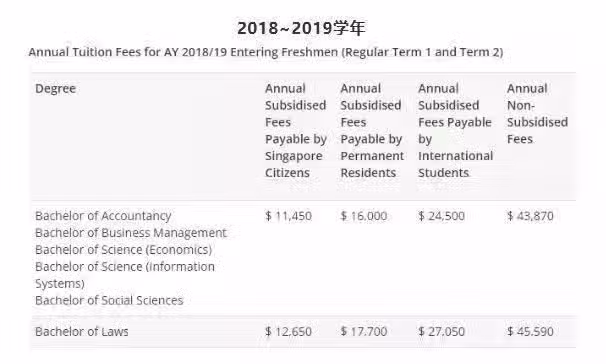Select Bachelor of Social Sciences text
The width and height of the screenshot is (606, 364).
(109, 300)
